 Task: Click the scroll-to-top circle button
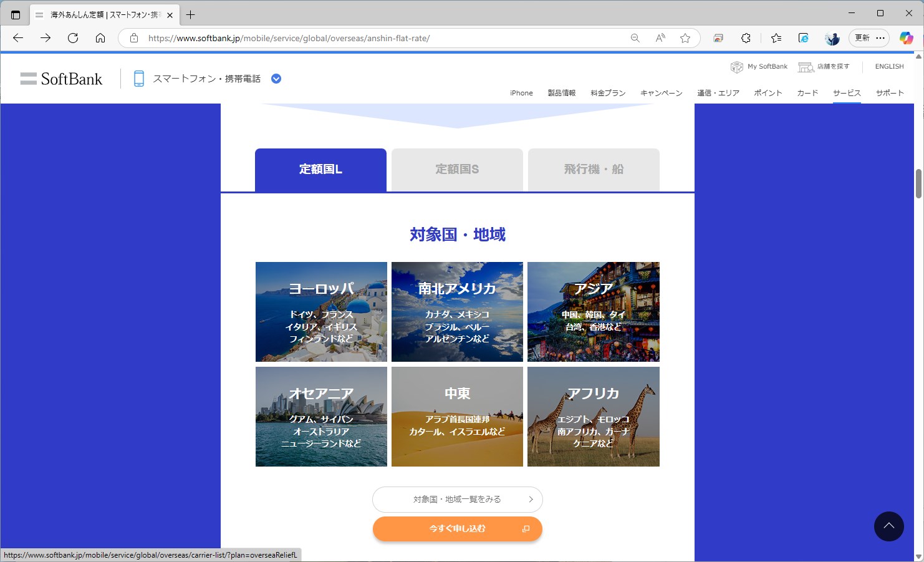click(888, 526)
